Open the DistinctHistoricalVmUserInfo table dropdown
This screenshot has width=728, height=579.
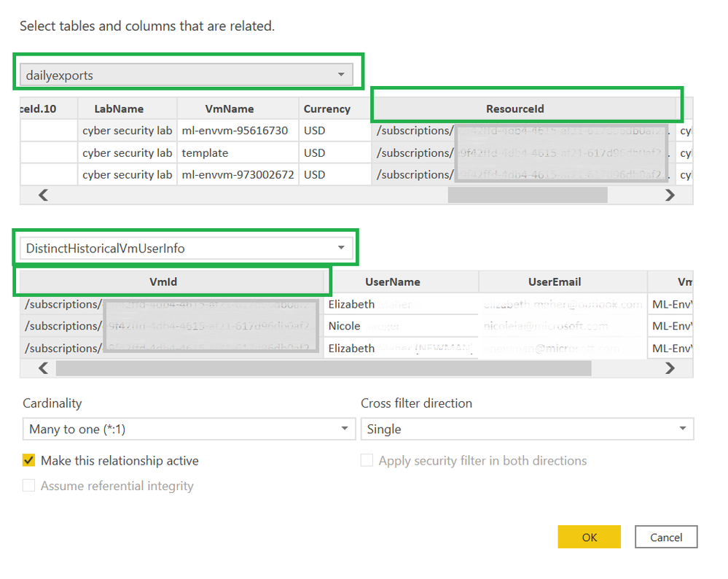click(187, 248)
